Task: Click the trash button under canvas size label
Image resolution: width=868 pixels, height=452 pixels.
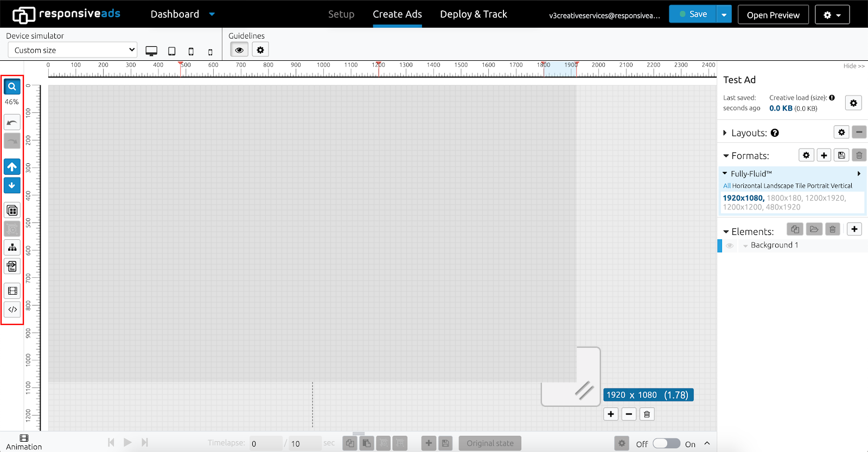Action: (x=647, y=414)
